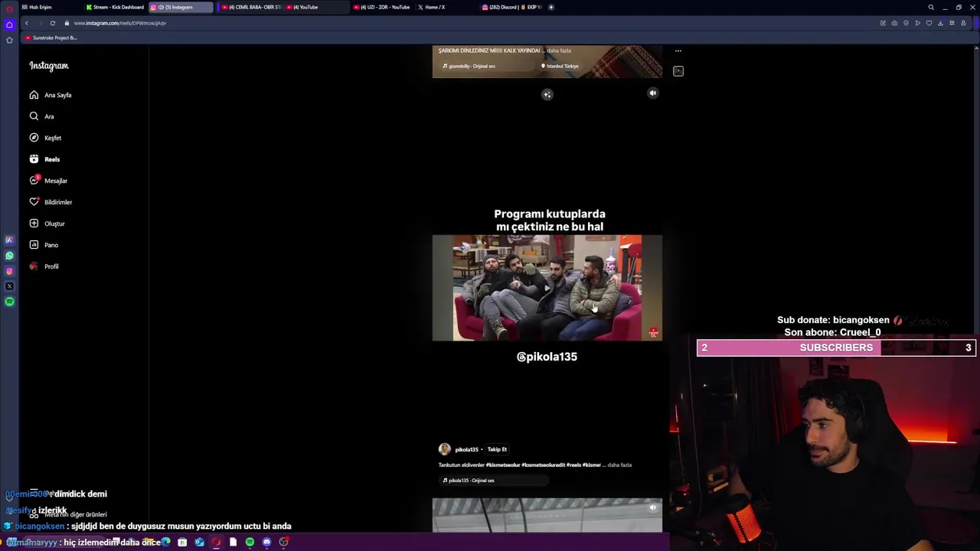The height and width of the screenshot is (551, 980).
Task: Open Instagram in Opera sidebar
Action: click(x=9, y=271)
